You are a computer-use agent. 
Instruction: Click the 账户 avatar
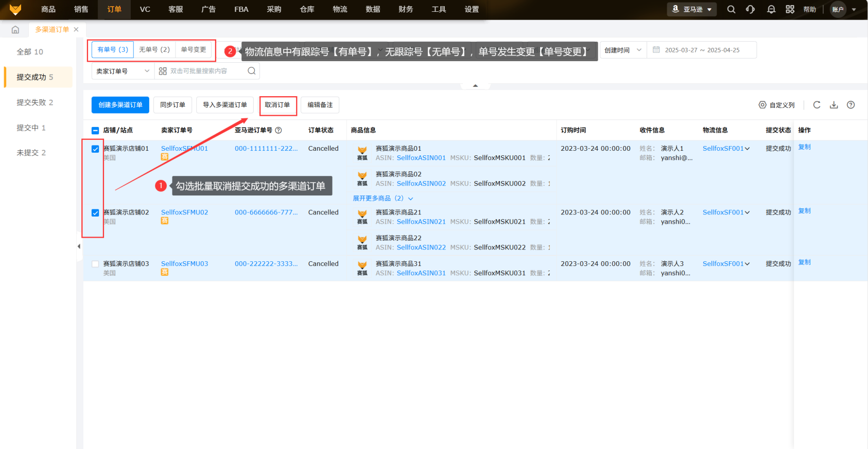point(838,9)
